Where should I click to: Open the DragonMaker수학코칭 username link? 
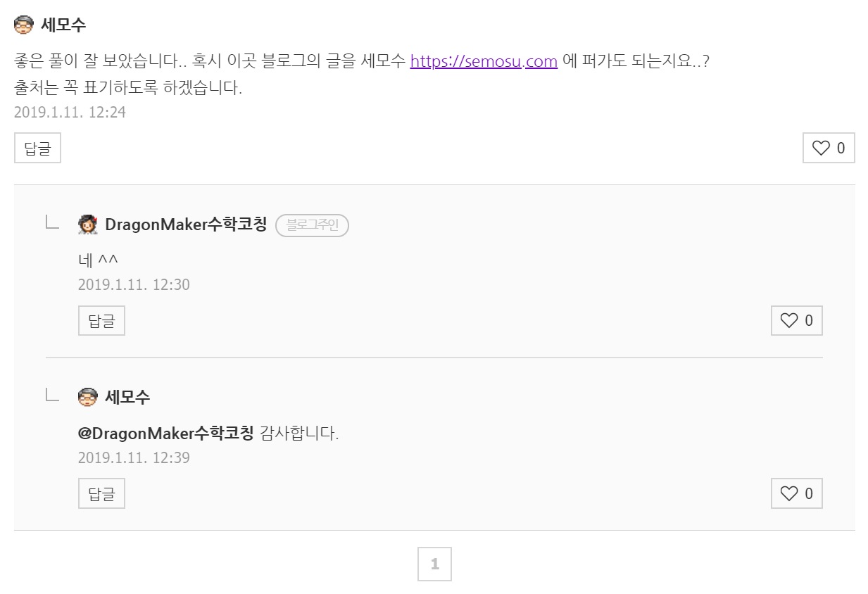coord(186,225)
